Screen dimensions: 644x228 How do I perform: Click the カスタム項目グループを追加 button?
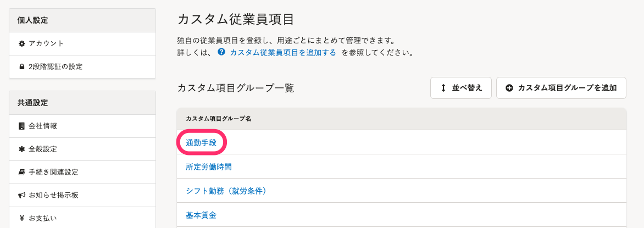coord(561,88)
